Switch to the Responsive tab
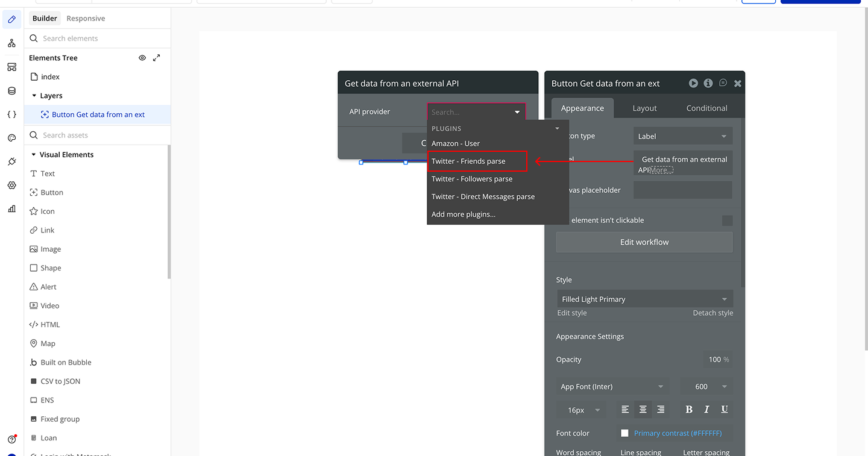Viewport: 868px width, 456px height. click(86, 19)
